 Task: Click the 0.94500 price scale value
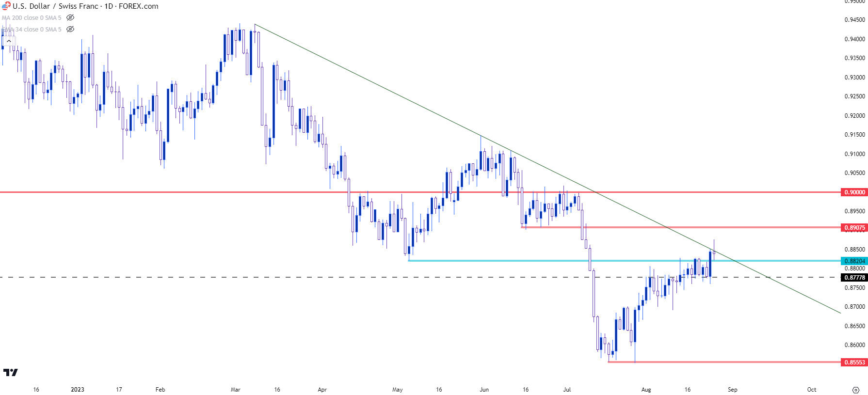tap(854, 20)
